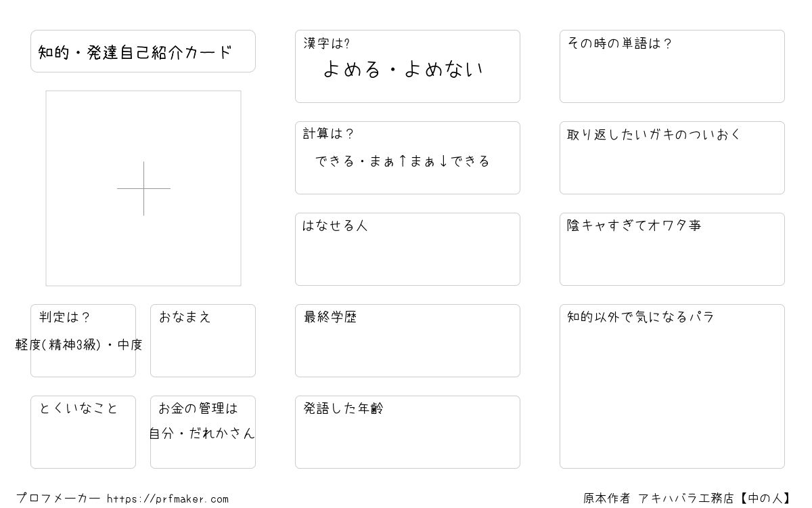812x508 pixels.
Task: Pick the 軽度(精神3級)・中度 option under 判定は?
Action: click(x=79, y=345)
